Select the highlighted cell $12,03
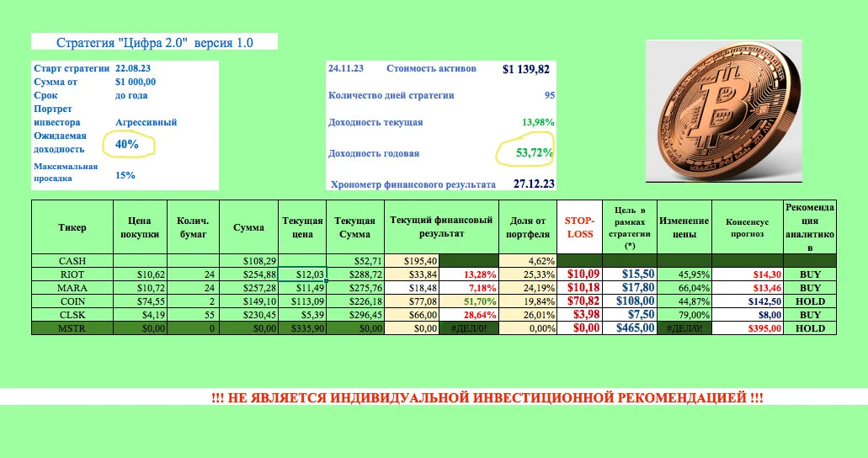Screen dimensions: 868x458 pyautogui.click(x=302, y=274)
